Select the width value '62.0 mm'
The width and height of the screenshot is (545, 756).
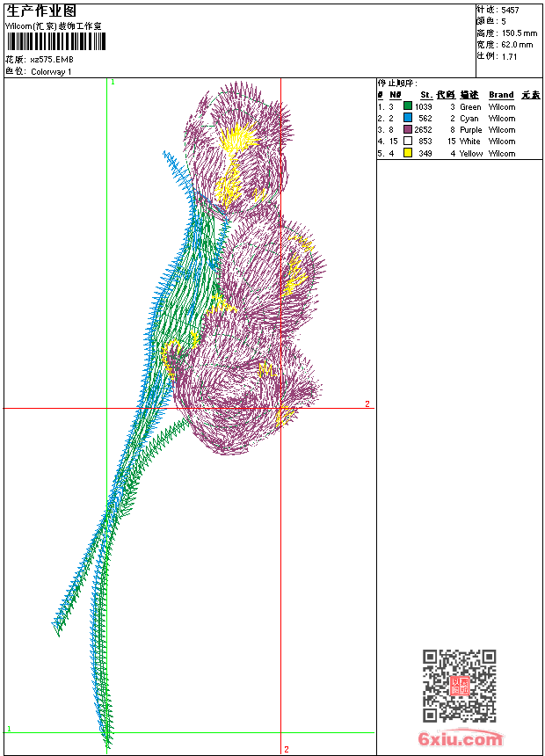click(517, 45)
